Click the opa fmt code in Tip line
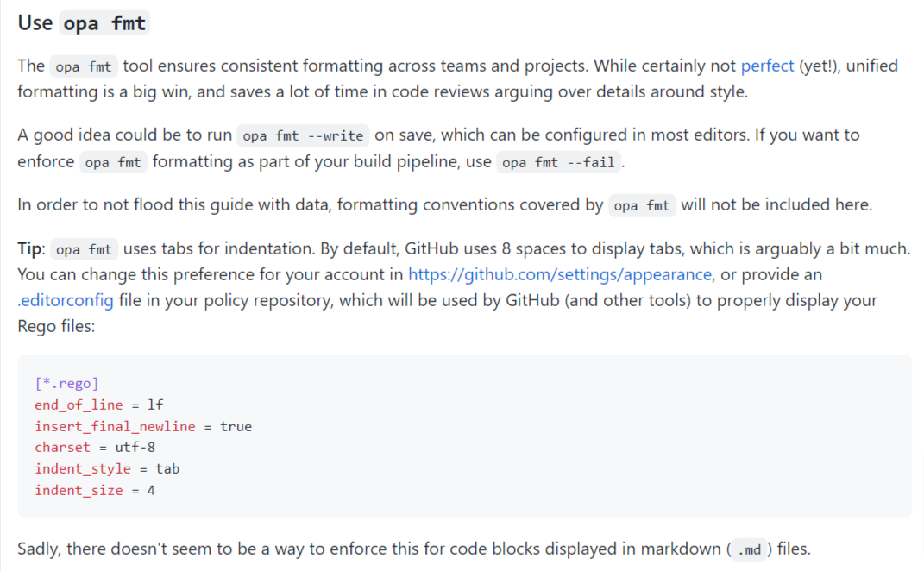 (x=83, y=248)
